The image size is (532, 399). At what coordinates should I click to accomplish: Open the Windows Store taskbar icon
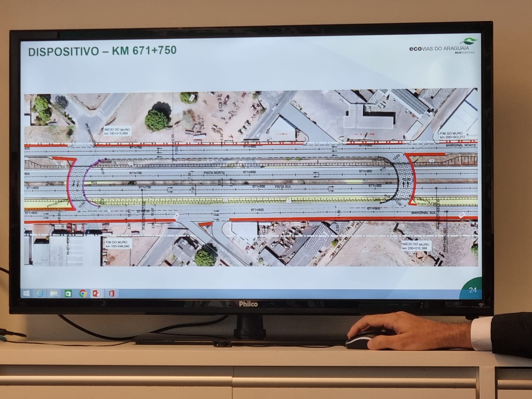pyautogui.click(x=68, y=294)
